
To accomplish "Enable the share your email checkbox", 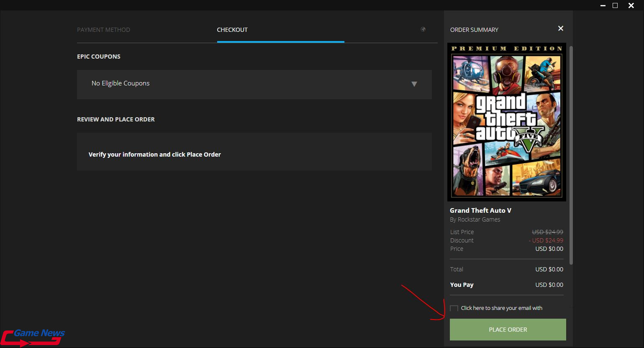I will coord(454,309).
